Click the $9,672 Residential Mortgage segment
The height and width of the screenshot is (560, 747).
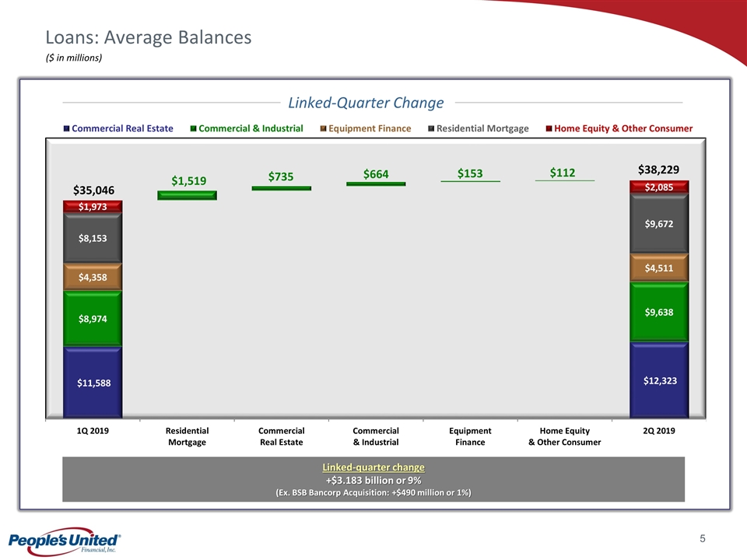(x=658, y=223)
